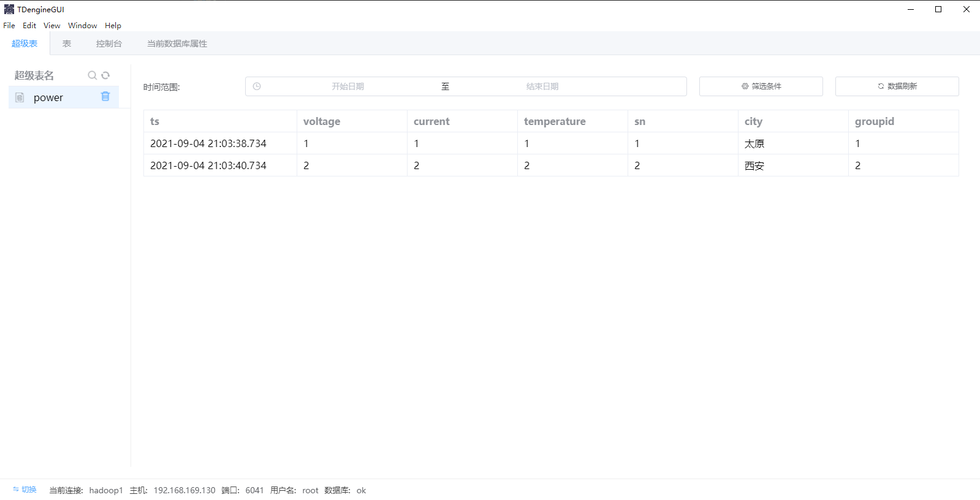The height and width of the screenshot is (500, 980).
Task: Click the 时间范围 label
Action: (x=162, y=87)
